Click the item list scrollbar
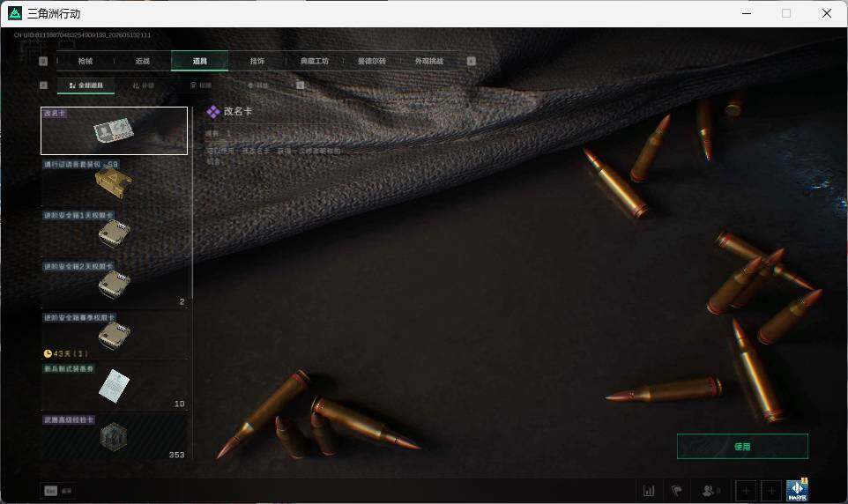Viewport: 848px width, 504px height. (x=192, y=203)
